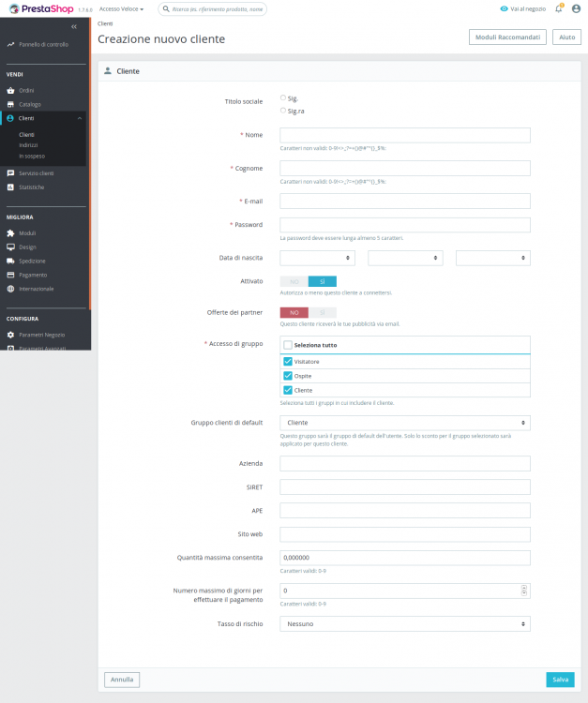Click the Internazionale globe icon
This screenshot has width=588, height=703.
[10, 289]
